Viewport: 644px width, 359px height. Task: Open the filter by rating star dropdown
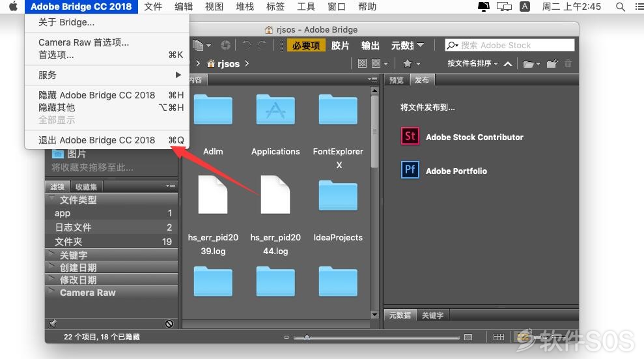coord(412,63)
